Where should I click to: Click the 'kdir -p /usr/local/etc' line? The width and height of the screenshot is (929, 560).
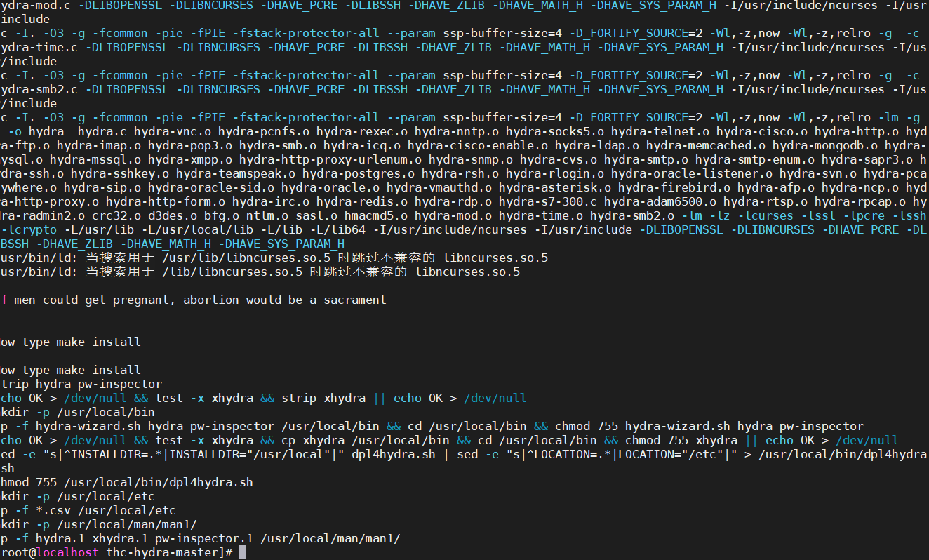[x=78, y=497]
